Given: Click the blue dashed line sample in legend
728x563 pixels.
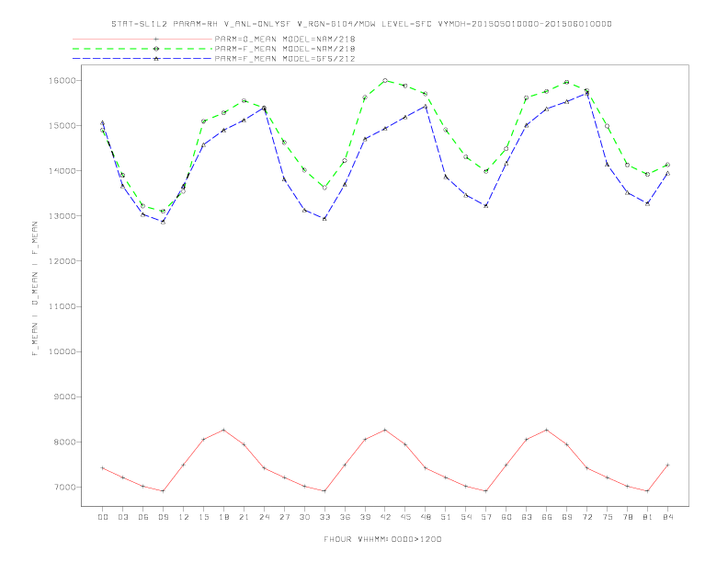Looking at the screenshot, I should coord(142,59).
